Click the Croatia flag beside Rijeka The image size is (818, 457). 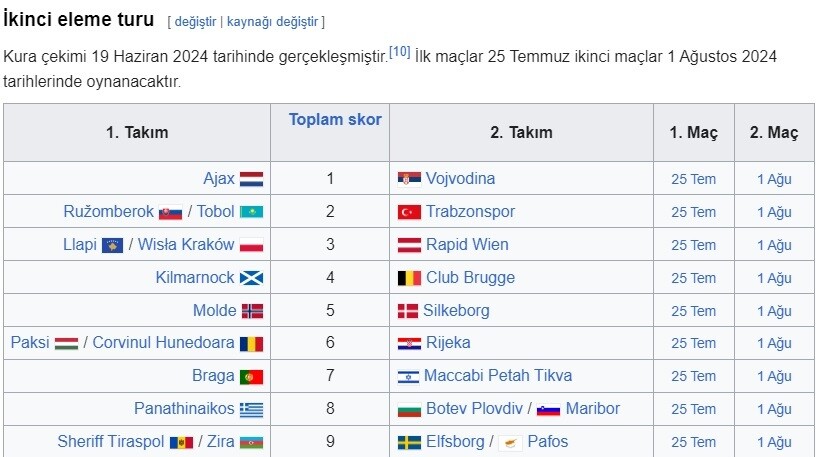pyautogui.click(x=409, y=344)
